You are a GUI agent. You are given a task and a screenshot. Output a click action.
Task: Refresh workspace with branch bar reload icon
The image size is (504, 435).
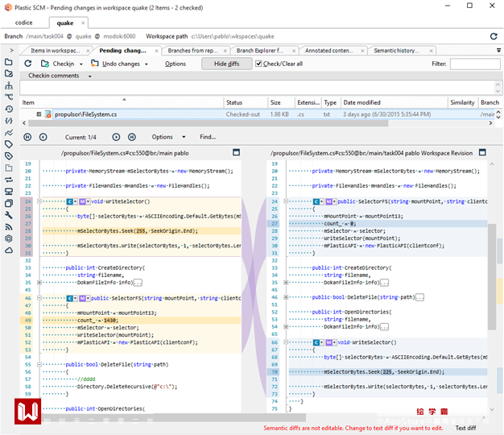click(494, 36)
